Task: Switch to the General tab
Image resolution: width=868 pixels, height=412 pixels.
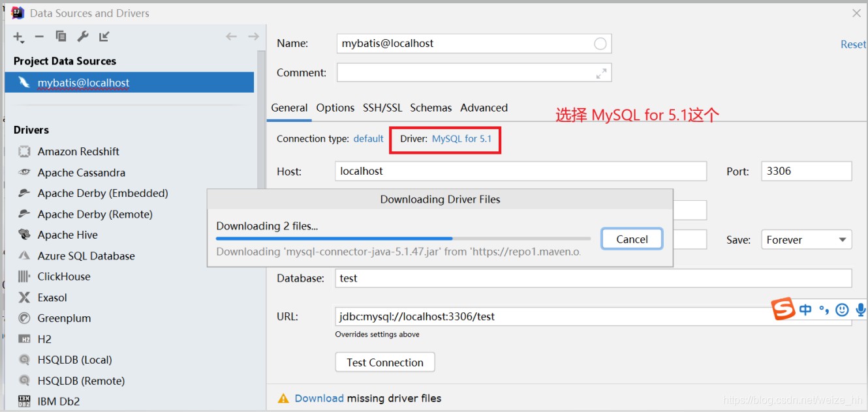Action: [289, 108]
